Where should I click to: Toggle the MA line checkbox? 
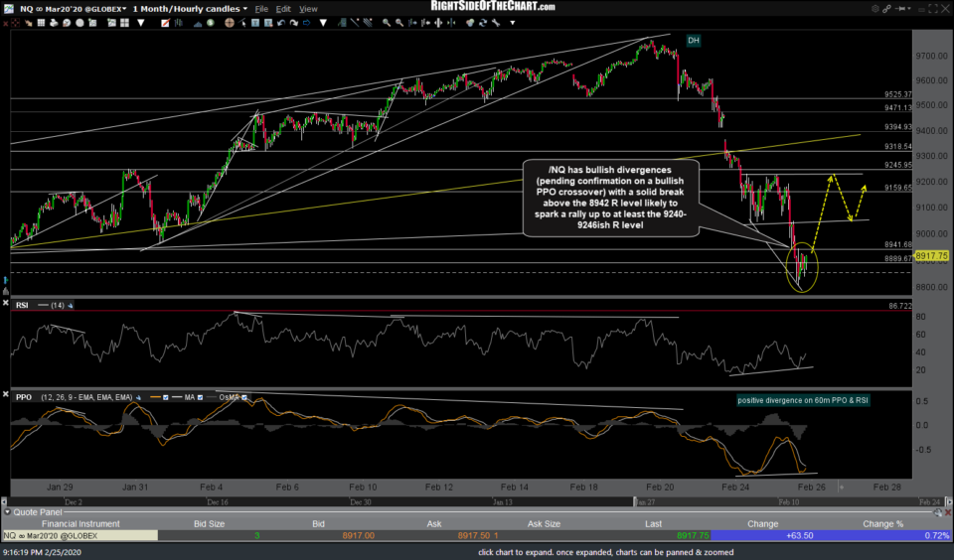coord(200,397)
